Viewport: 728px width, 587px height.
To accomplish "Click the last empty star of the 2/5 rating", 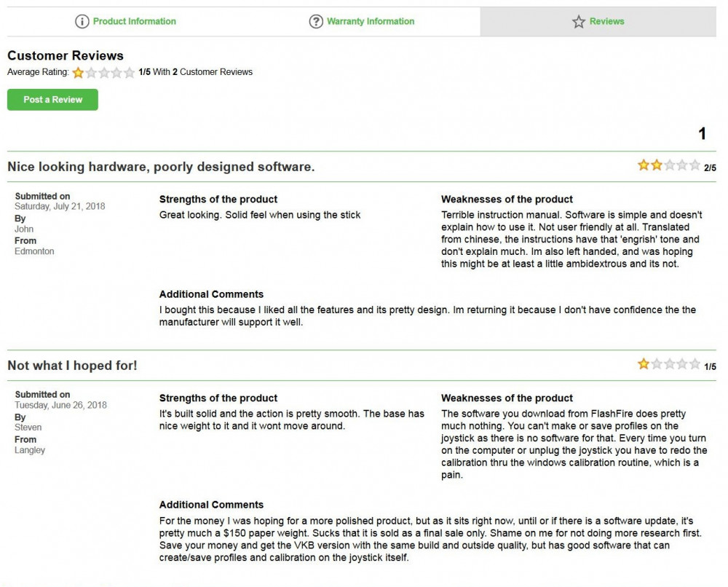I will [695, 165].
